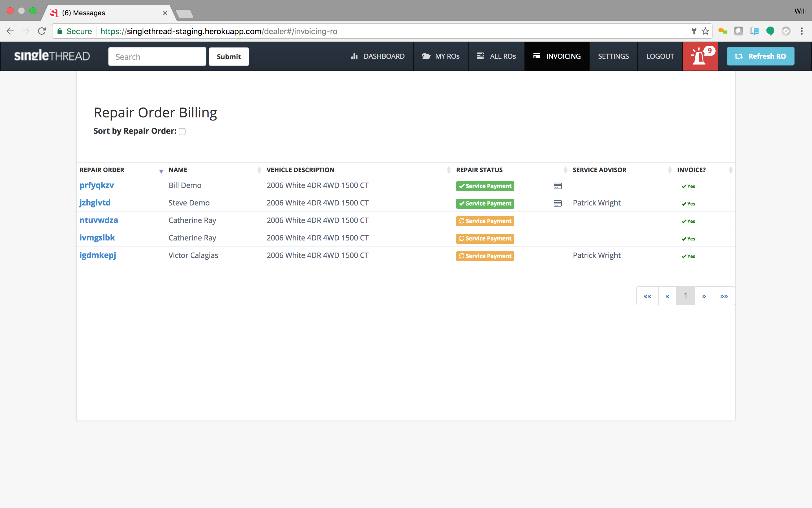812x508 pixels.
Task: Click the gray compass extension icon
Action: pos(786,31)
